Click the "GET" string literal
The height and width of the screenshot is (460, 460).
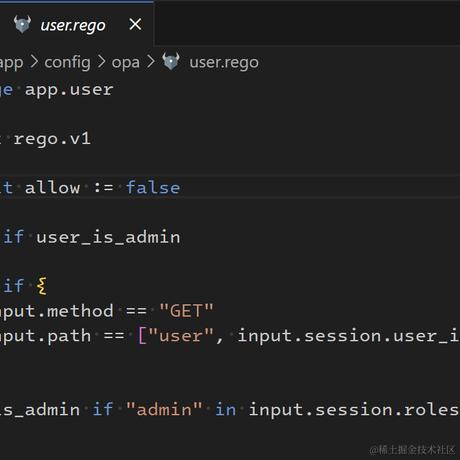click(186, 311)
